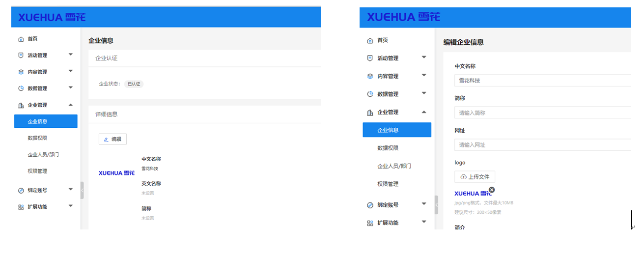
Task: Expand 绑定账号 arrow in right window
Action: pos(424,204)
